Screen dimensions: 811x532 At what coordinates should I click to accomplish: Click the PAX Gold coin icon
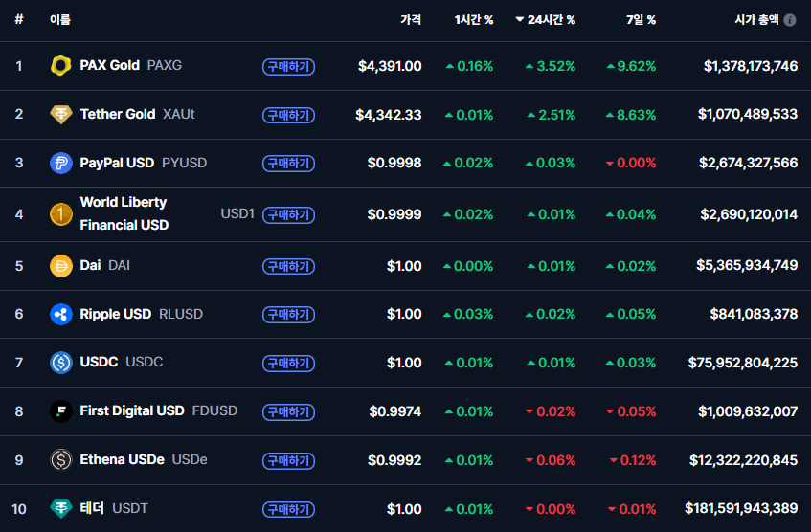point(61,66)
